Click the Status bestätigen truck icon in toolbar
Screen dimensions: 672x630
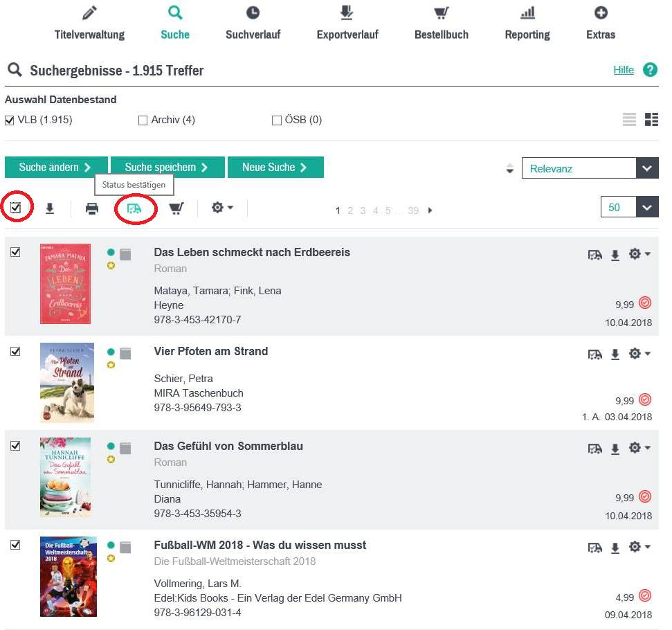[x=134, y=208]
